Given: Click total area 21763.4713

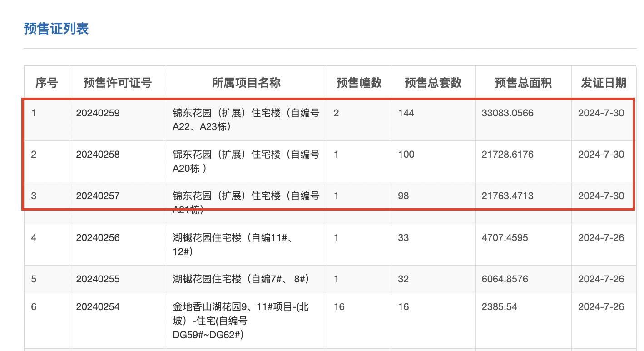Looking at the screenshot, I should 508,196.
